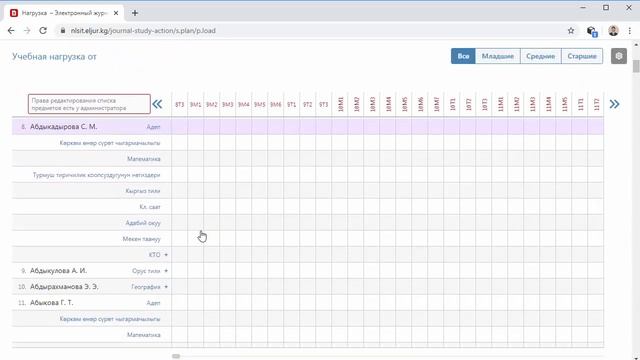The image size is (640, 360).
Task: Click the 9М6 class column header
Action: pyautogui.click(x=276, y=104)
